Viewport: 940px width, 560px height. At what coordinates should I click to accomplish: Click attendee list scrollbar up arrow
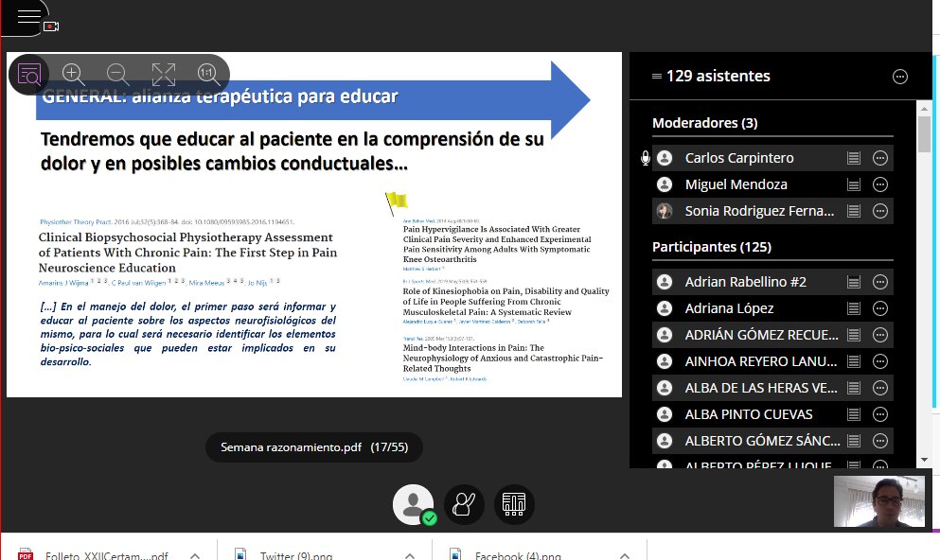924,109
